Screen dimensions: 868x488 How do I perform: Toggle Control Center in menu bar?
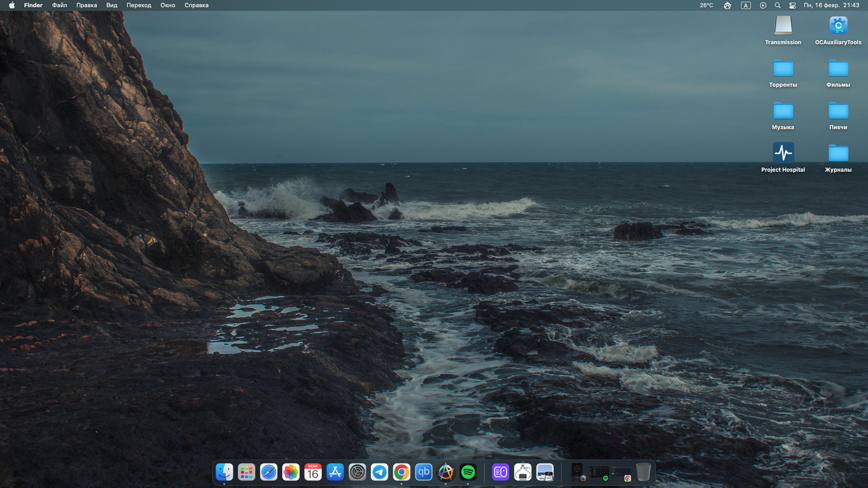coord(793,5)
